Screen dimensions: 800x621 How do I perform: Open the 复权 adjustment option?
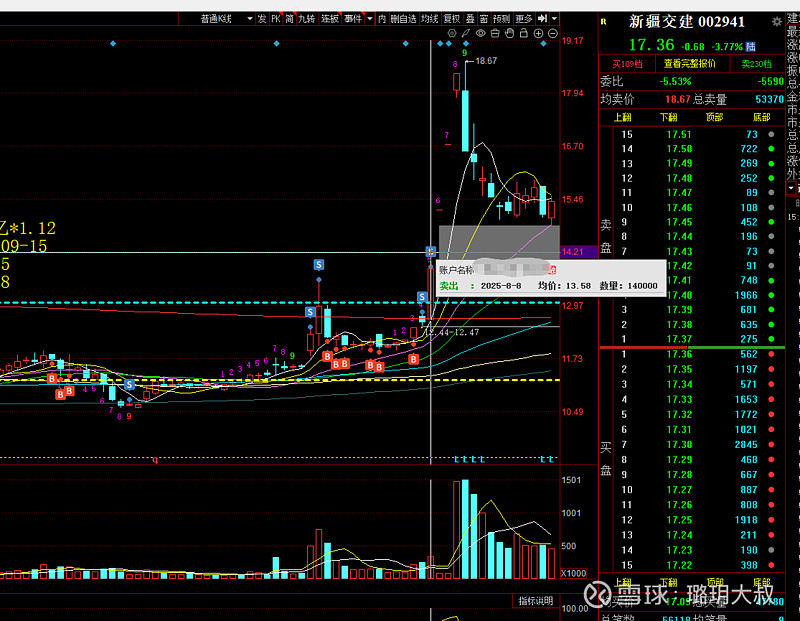(x=452, y=19)
